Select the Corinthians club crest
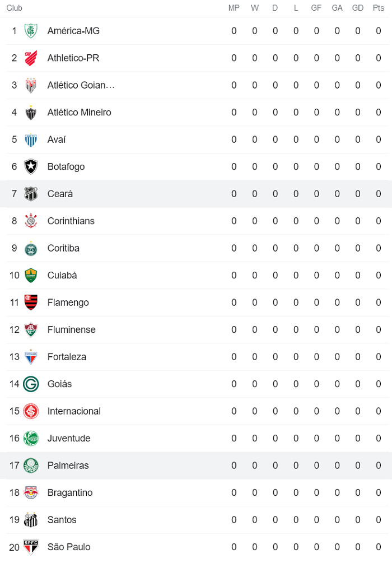The height and width of the screenshot is (563, 392). (x=31, y=221)
